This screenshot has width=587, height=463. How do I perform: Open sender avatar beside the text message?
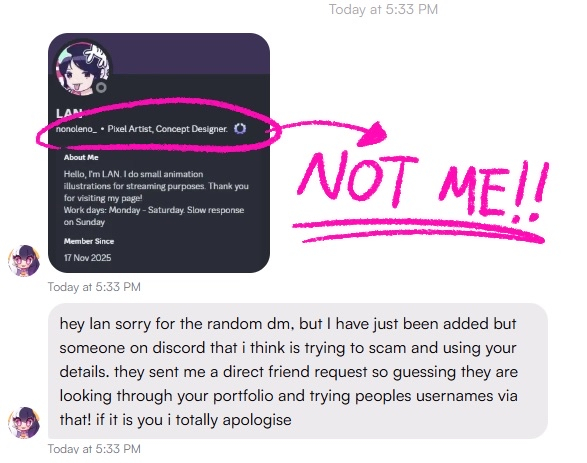[x=24, y=423]
